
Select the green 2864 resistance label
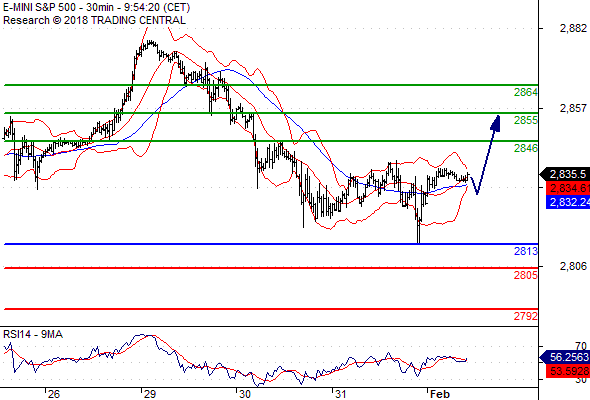[526, 92]
